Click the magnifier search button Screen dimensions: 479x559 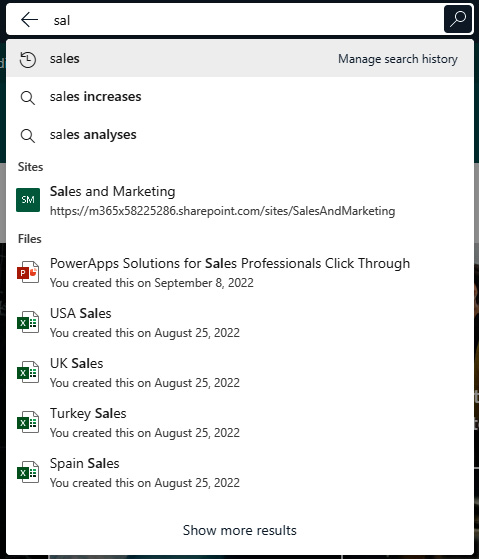pos(458,19)
